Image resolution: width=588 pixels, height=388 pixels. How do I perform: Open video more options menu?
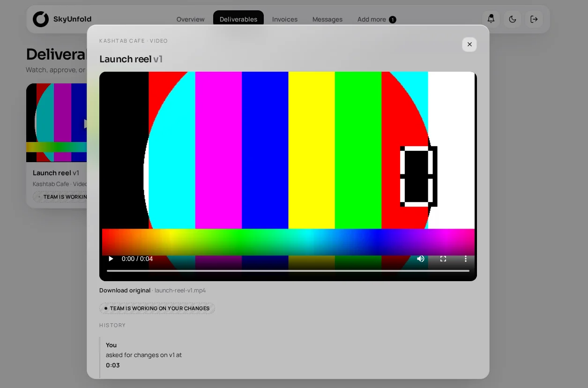pyautogui.click(x=466, y=259)
